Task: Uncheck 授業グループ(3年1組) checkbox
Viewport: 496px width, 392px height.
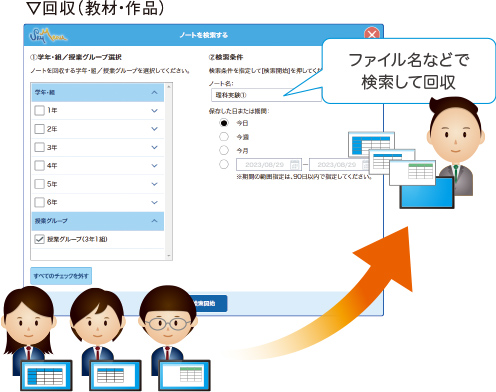Action: 40,239
